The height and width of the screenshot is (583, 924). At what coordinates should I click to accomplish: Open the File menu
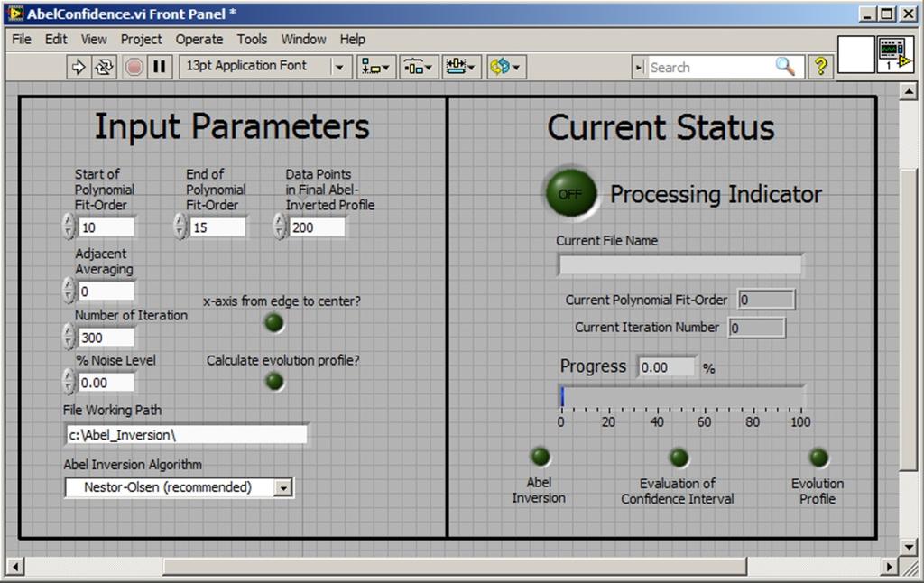click(22, 40)
